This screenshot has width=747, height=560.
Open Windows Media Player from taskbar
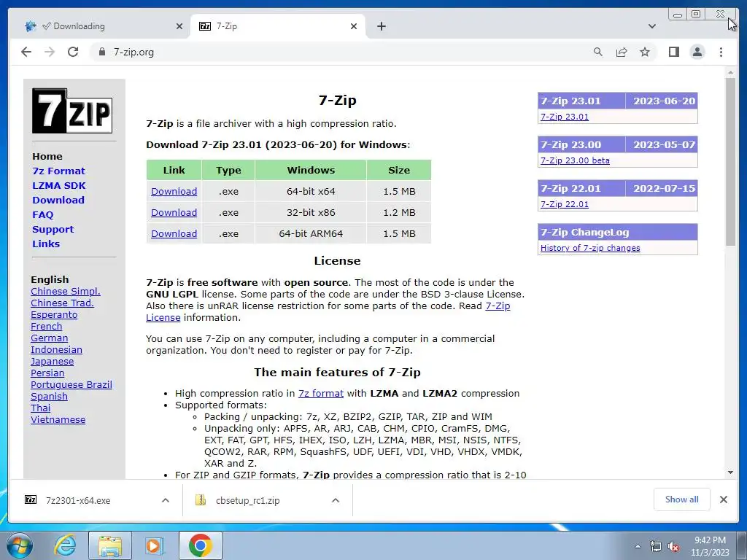[x=153, y=545]
